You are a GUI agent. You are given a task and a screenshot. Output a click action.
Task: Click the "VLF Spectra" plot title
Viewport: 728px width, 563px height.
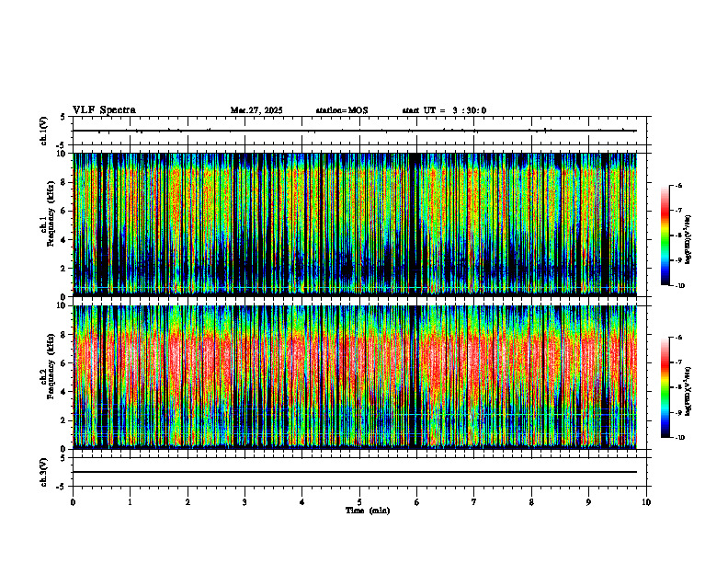coord(104,110)
